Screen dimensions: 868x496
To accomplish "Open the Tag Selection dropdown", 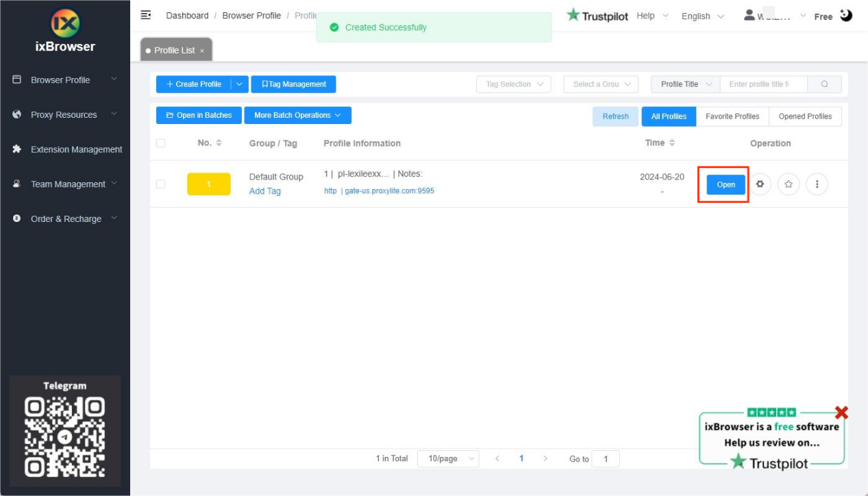I will pyautogui.click(x=514, y=84).
